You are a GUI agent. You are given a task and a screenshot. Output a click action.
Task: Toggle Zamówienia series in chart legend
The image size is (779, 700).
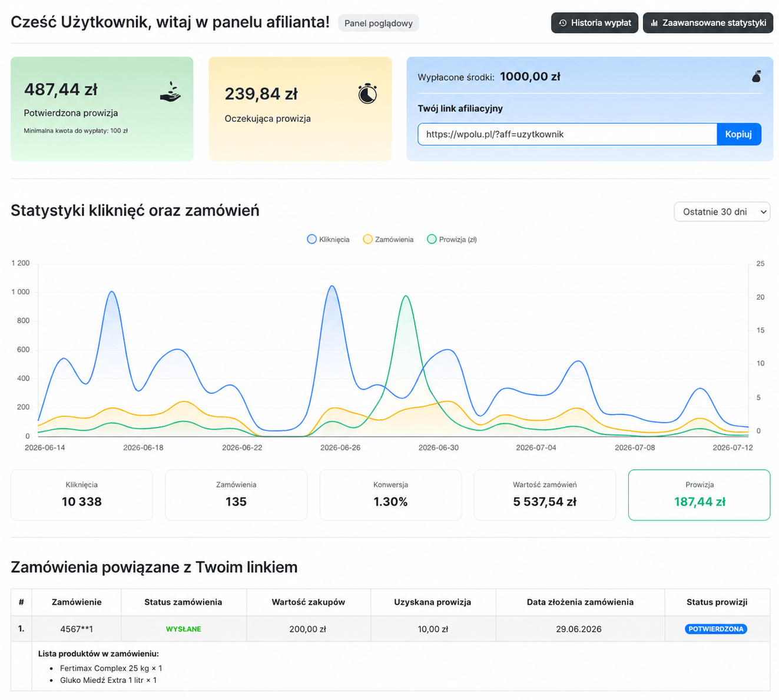point(388,240)
